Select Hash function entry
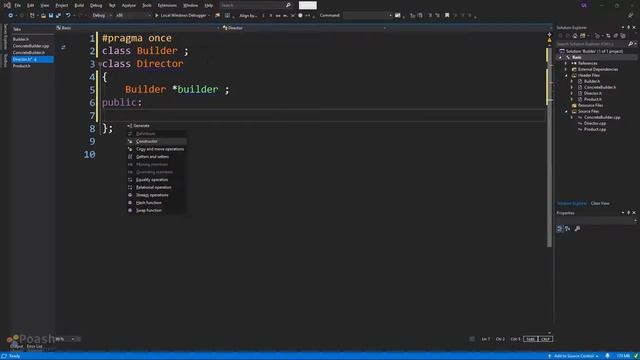The height and width of the screenshot is (360, 640). pyautogui.click(x=156, y=202)
